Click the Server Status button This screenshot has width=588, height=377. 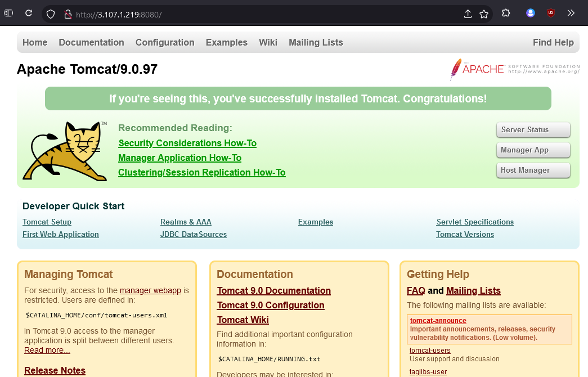point(533,130)
